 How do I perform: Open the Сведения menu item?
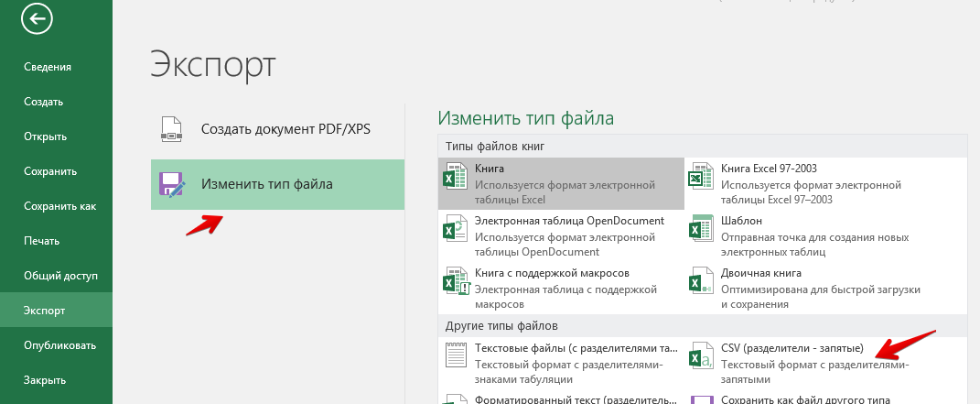tap(48, 67)
